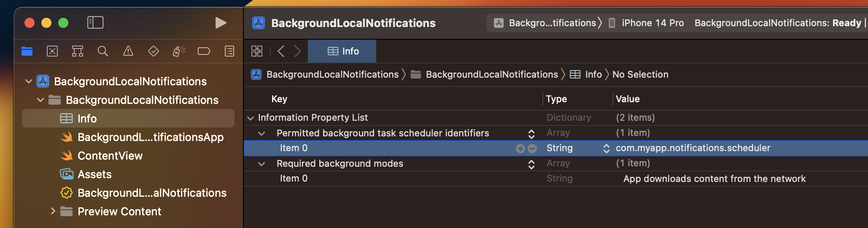Add a row after selected Item 0
Screen dimensions: 868x228
pyautogui.click(x=520, y=148)
